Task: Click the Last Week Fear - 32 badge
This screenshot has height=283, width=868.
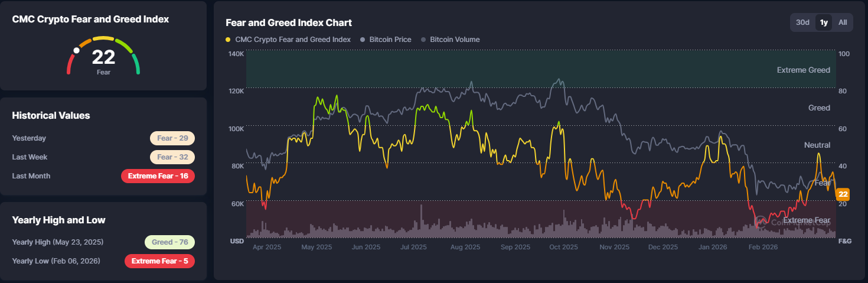Action: click(172, 157)
